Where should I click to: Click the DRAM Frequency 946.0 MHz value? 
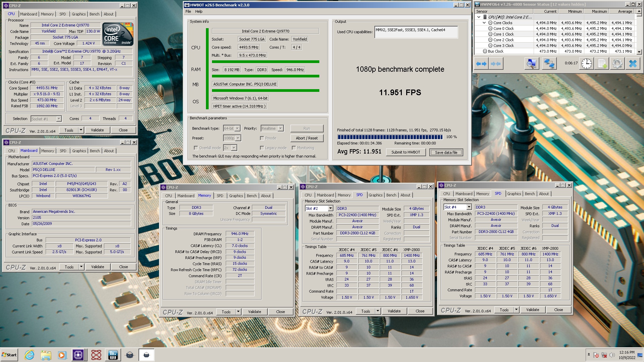coord(240,234)
